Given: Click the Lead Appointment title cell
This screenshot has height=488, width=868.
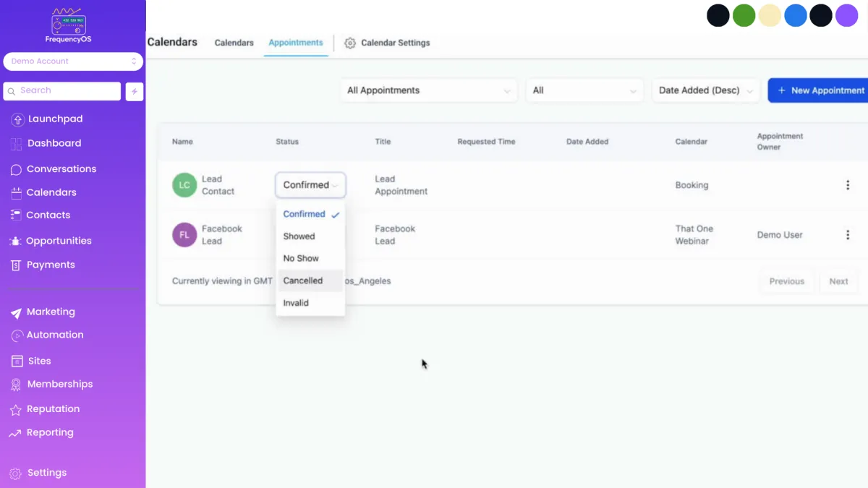Looking at the screenshot, I should (x=401, y=185).
